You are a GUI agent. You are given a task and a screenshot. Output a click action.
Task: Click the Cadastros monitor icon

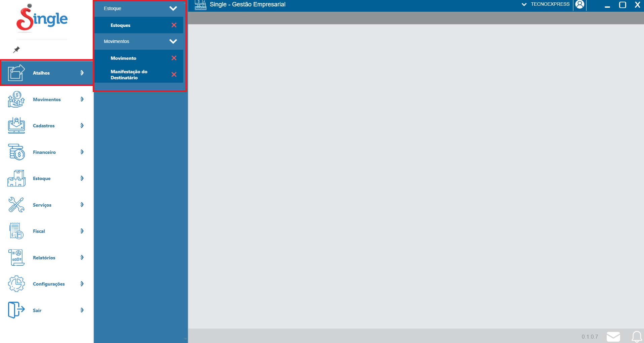(x=16, y=126)
